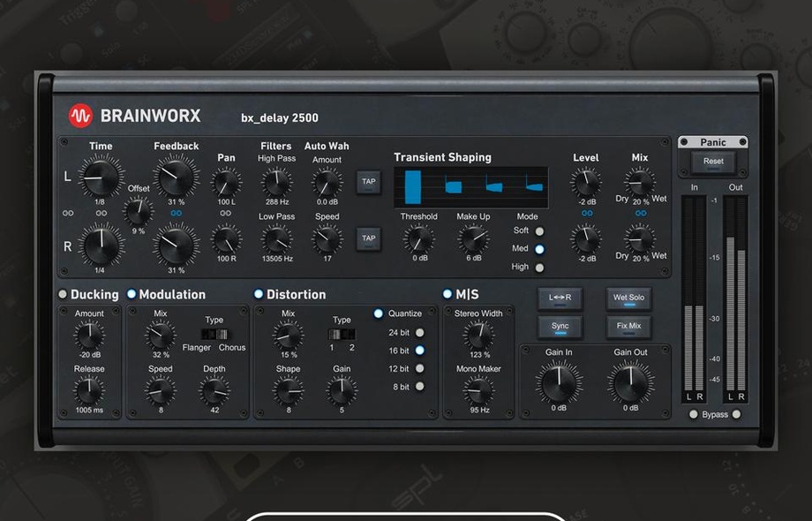This screenshot has height=521, width=812.
Task: Enable the Modulation section
Action: tap(132, 294)
